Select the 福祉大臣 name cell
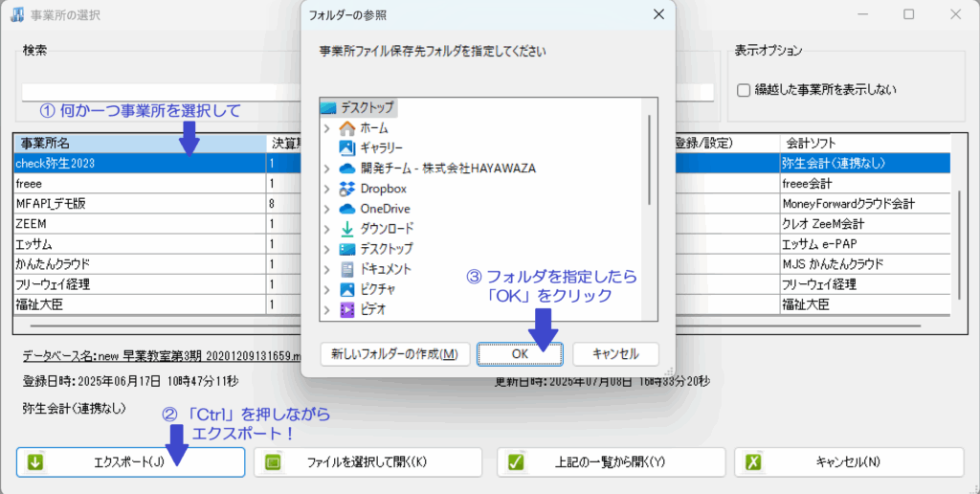980x494 pixels. [141, 304]
